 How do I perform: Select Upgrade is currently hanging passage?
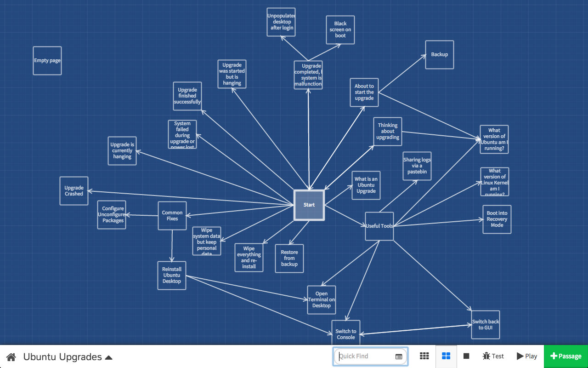pyautogui.click(x=122, y=151)
